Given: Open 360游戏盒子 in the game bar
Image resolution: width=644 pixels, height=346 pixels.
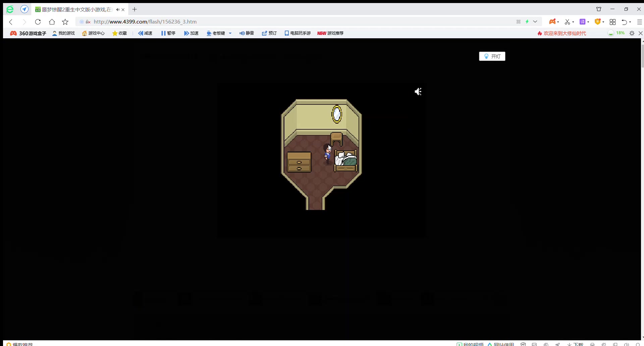Looking at the screenshot, I should tap(28, 33).
